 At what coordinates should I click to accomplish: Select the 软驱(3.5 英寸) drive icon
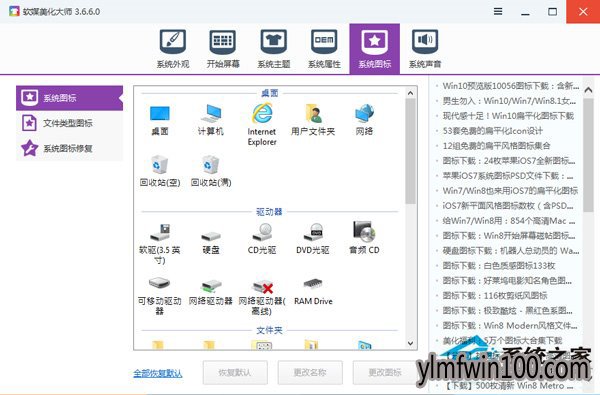(160, 244)
